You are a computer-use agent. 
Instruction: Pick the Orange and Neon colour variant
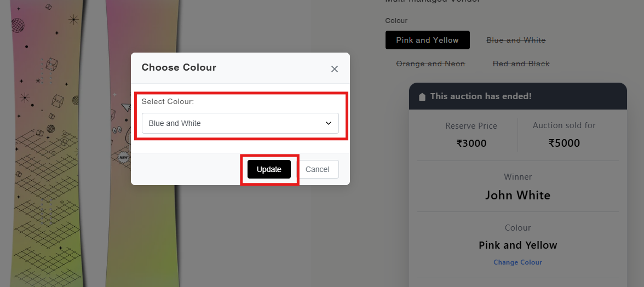pos(430,64)
